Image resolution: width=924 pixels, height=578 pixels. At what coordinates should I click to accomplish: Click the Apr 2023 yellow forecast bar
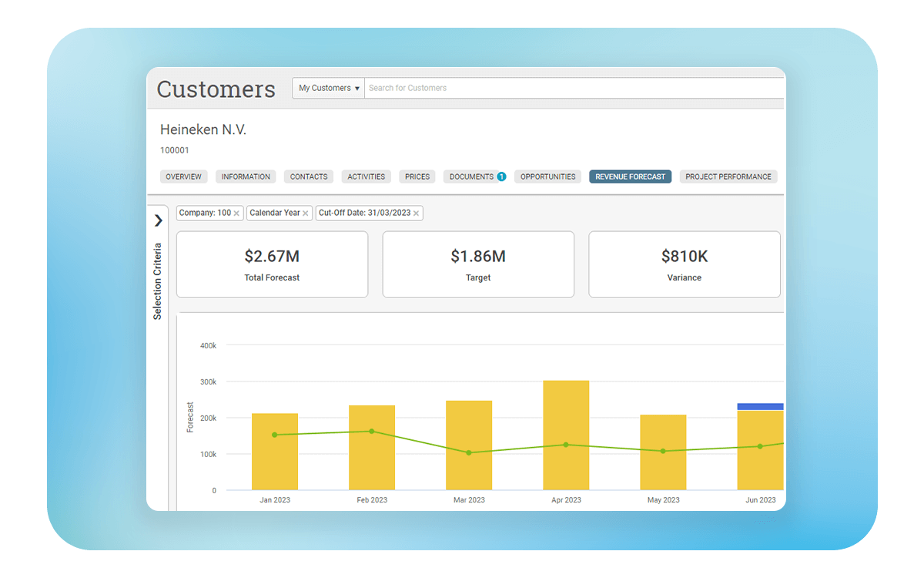(x=566, y=435)
